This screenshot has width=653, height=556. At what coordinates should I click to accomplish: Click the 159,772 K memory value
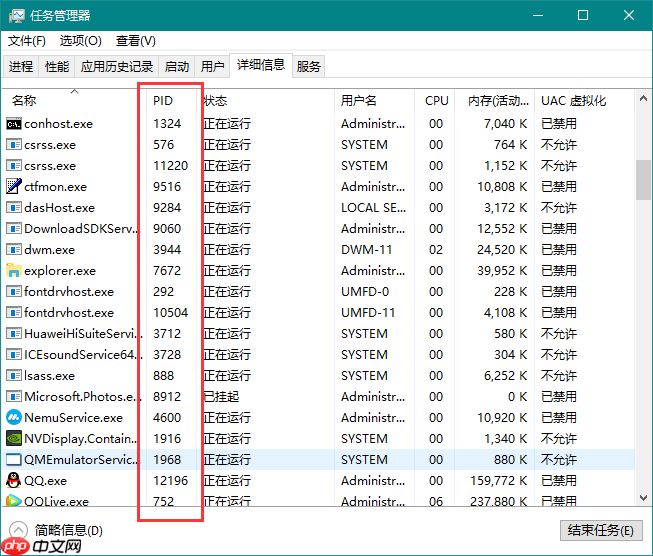click(498, 481)
